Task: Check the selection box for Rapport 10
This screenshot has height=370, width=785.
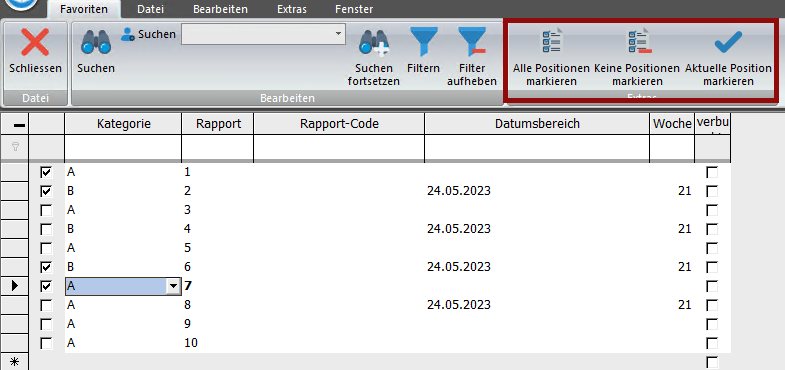Action: 47,343
